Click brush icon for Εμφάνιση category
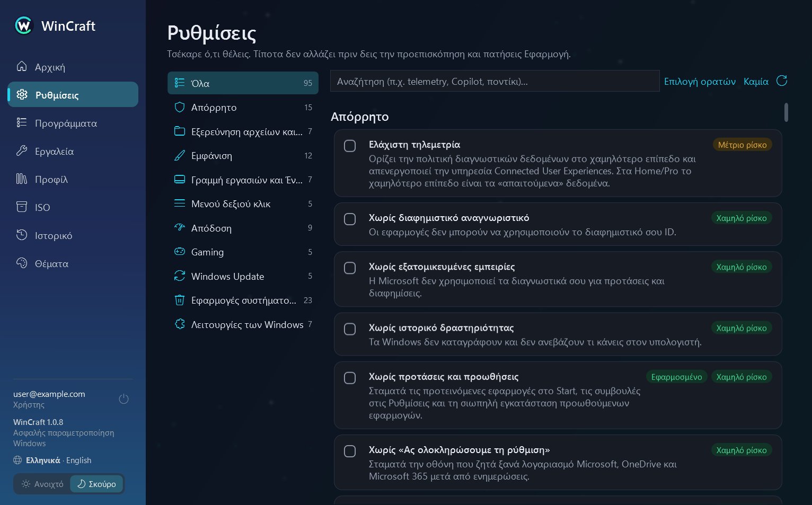 pyautogui.click(x=180, y=155)
